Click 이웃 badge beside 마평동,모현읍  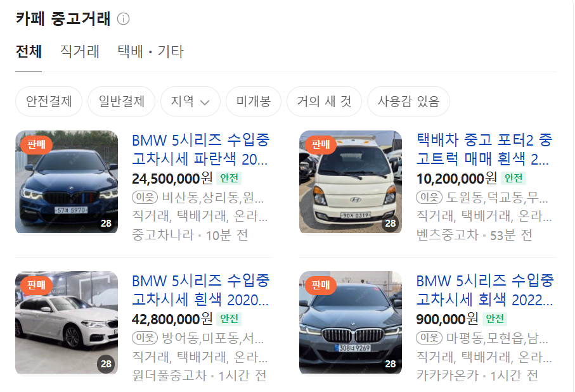pos(429,338)
